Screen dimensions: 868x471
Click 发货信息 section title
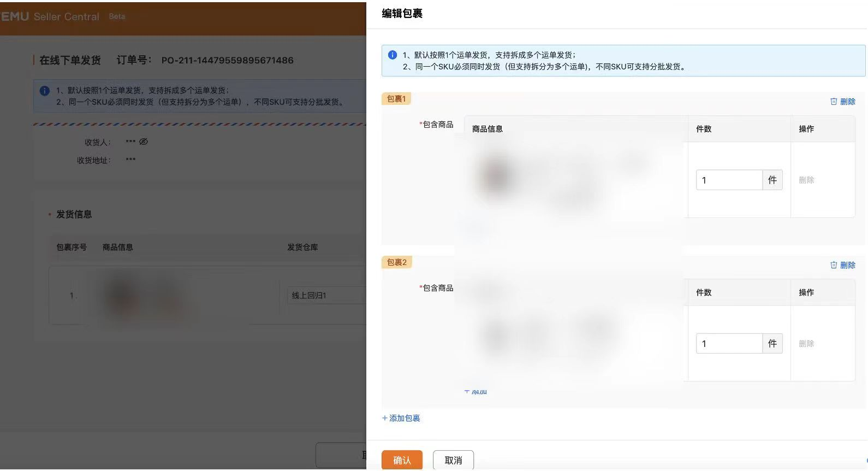click(74, 214)
